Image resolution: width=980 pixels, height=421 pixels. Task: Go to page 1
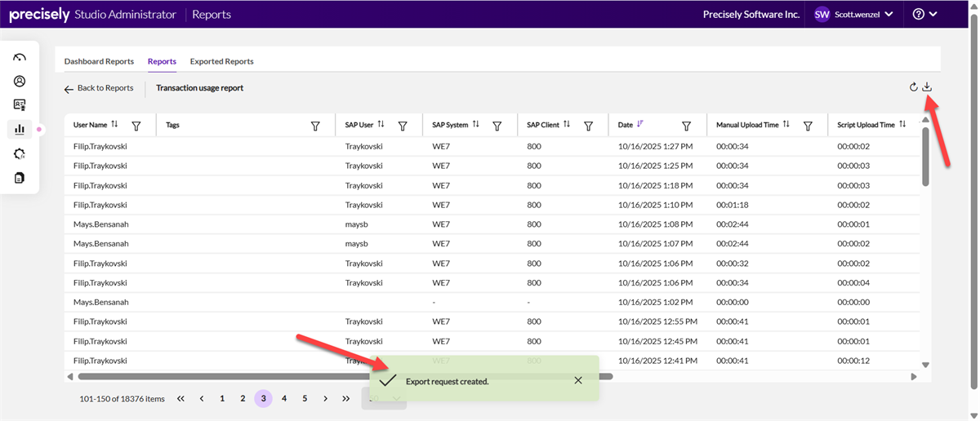[x=222, y=398]
